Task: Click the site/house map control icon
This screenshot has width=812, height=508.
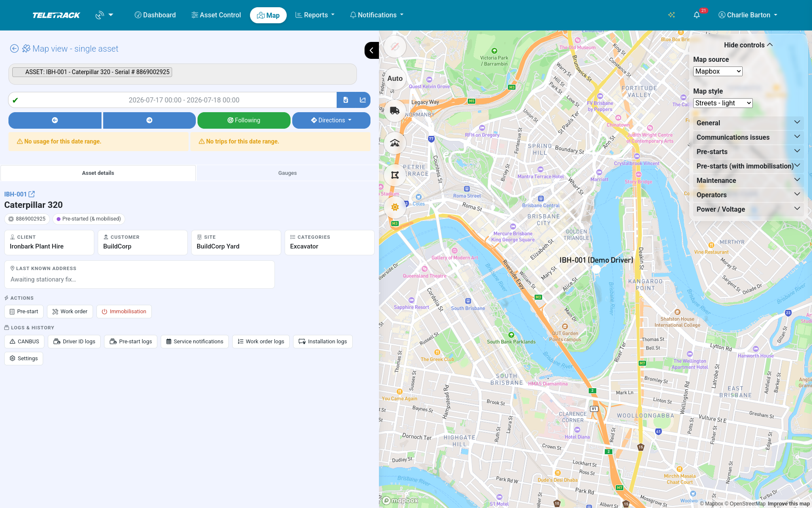Action: (395, 143)
